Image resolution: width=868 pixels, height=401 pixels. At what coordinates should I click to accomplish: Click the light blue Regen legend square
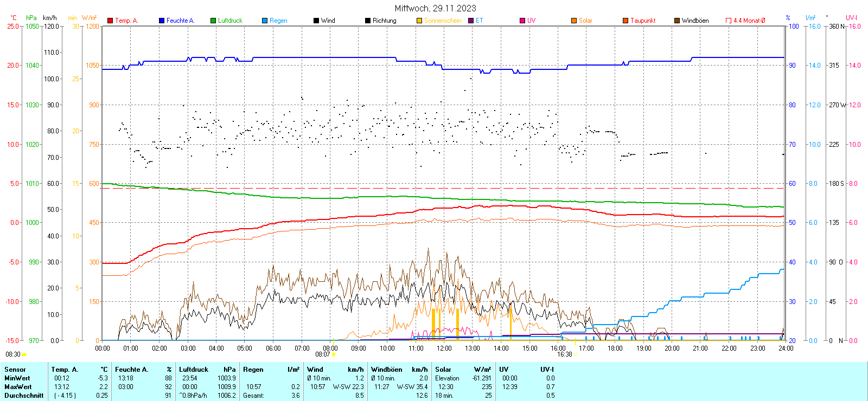[265, 21]
